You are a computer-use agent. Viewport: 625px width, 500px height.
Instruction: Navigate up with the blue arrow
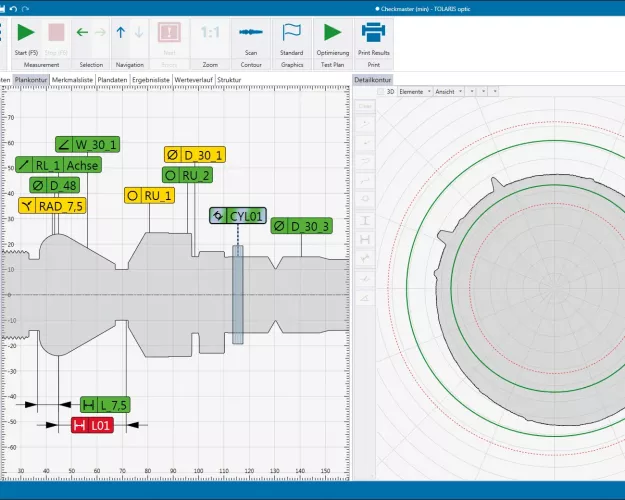121,32
